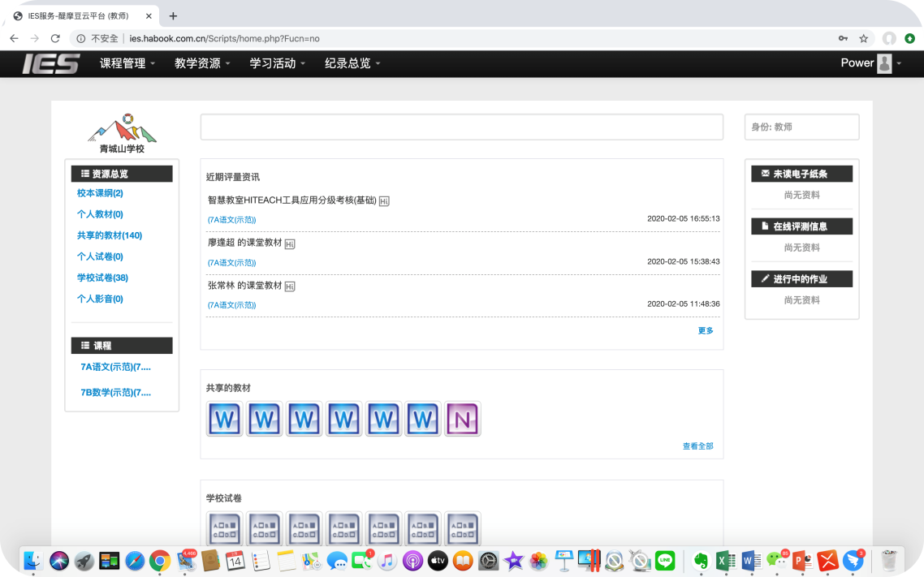Open the 纪录总览 menu
Viewport: 924px width, 577px height.
pyautogui.click(x=352, y=63)
